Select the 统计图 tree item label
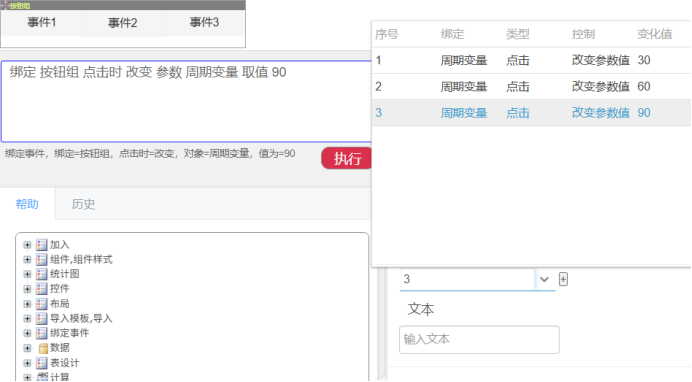This screenshot has width=692, height=382. [x=64, y=274]
